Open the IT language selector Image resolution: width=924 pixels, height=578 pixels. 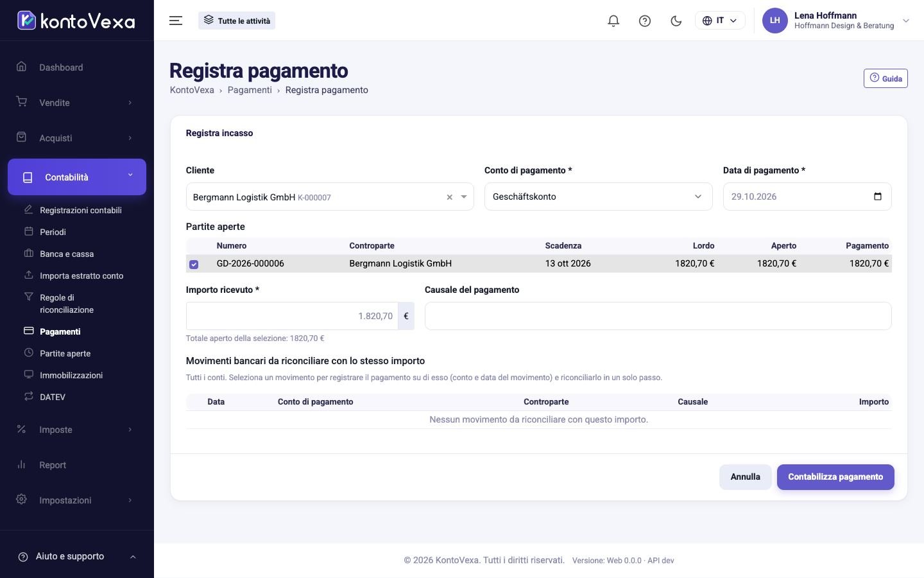[x=720, y=21]
